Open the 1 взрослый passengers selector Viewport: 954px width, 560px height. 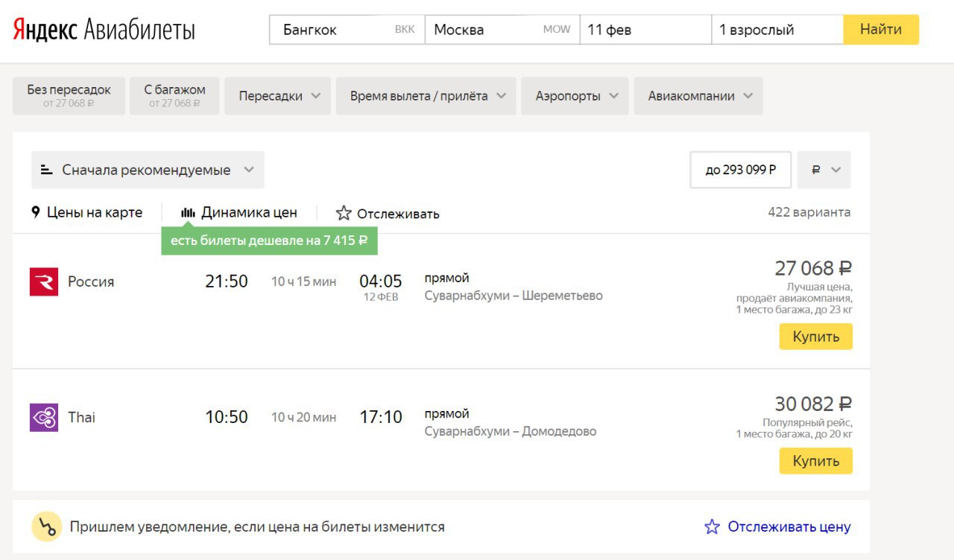777,30
